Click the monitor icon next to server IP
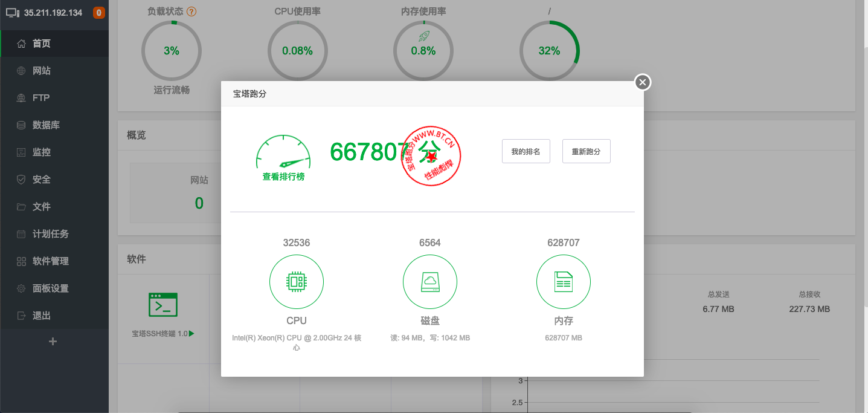This screenshot has height=413, width=868. tap(13, 13)
